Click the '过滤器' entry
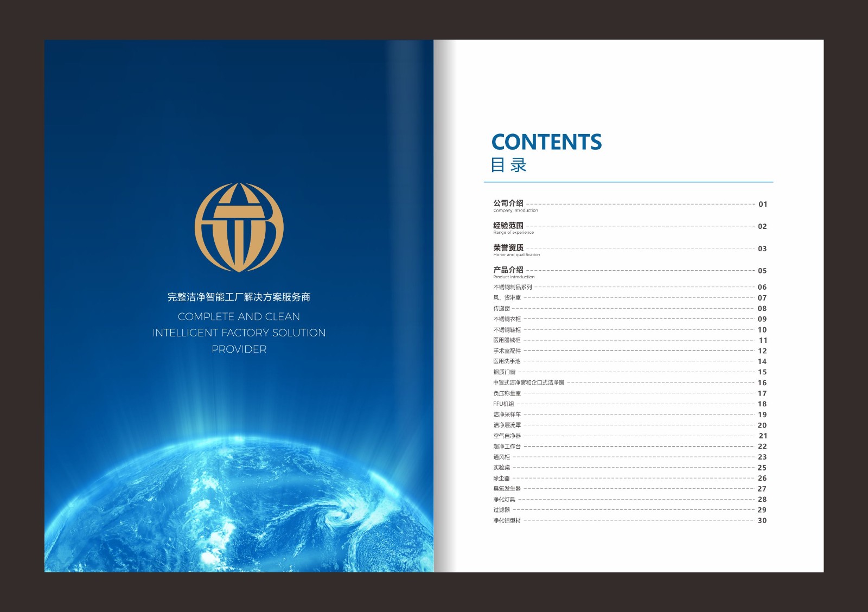This screenshot has width=868, height=612. (x=501, y=510)
